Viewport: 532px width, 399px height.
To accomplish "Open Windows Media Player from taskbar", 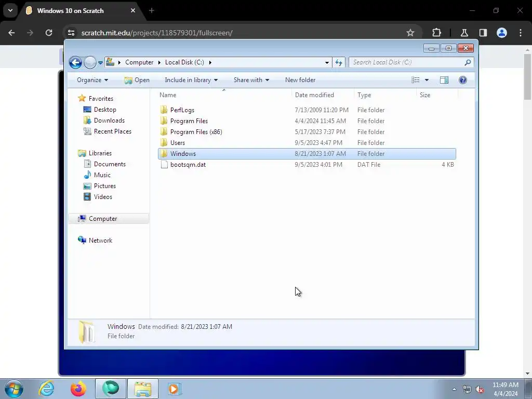I will click(175, 389).
